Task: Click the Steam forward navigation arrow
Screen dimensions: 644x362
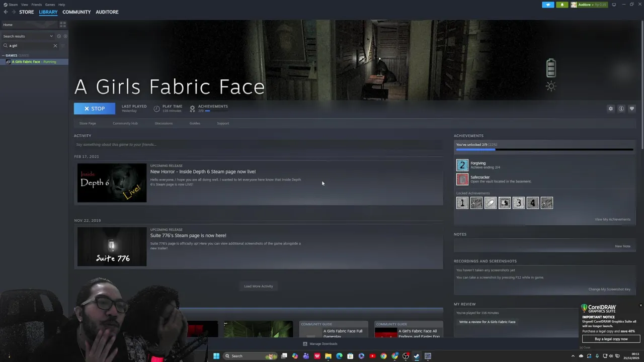Action: 13,12
